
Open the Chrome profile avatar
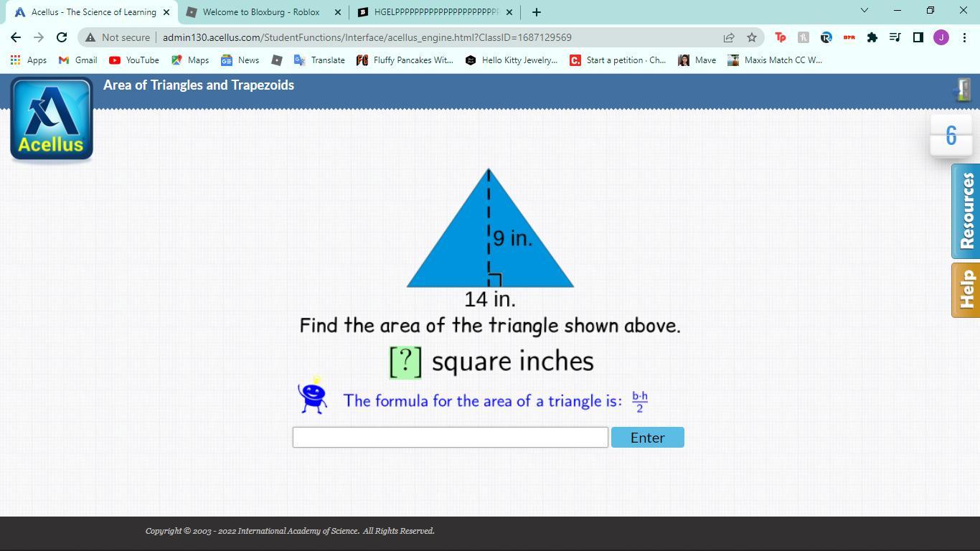(x=941, y=37)
